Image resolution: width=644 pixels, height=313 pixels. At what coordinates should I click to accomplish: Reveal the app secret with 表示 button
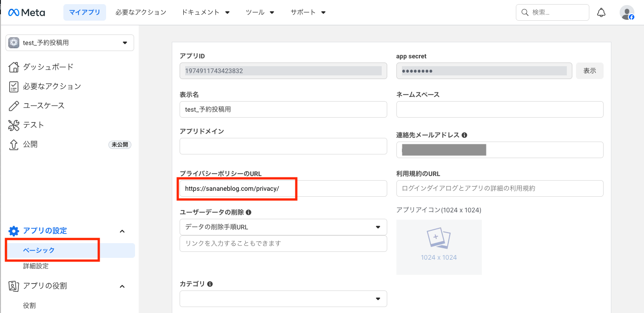pos(589,70)
